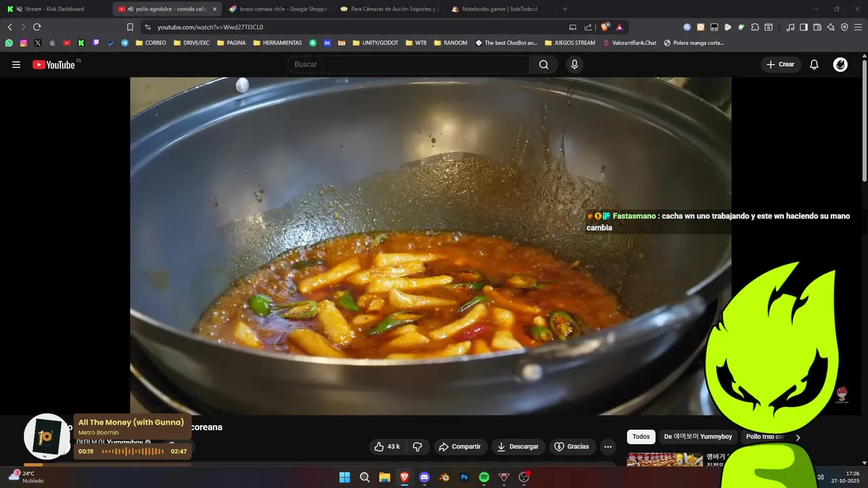Show more chips with right chevron
The height and width of the screenshot is (488, 868).
point(797,437)
